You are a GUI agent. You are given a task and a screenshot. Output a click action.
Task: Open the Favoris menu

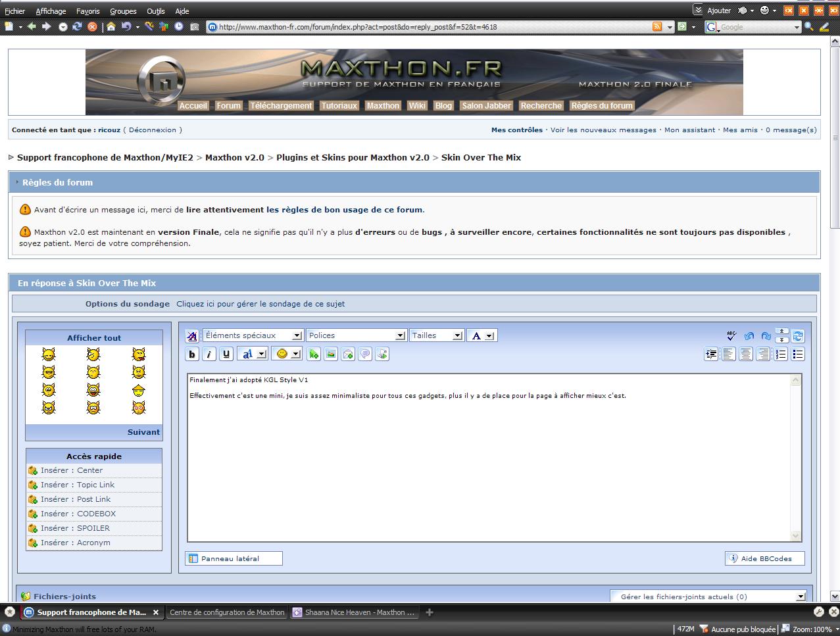pyautogui.click(x=88, y=11)
